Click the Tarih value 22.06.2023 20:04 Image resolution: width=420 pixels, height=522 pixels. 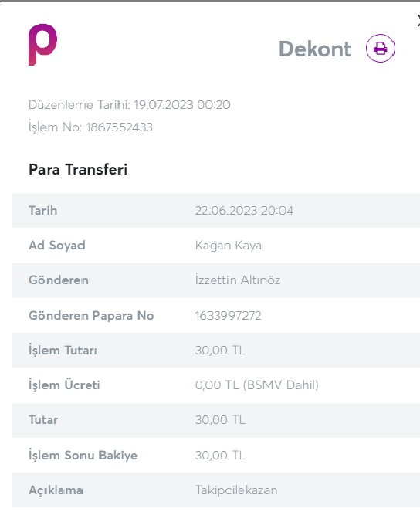pyautogui.click(x=244, y=211)
